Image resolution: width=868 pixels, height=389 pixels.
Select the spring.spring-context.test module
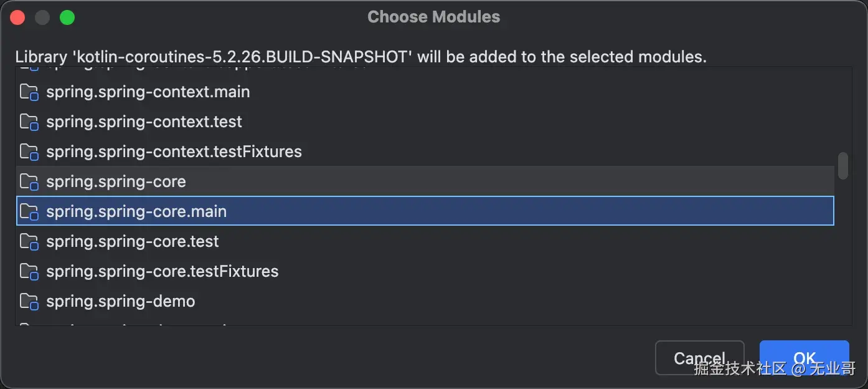click(x=144, y=122)
